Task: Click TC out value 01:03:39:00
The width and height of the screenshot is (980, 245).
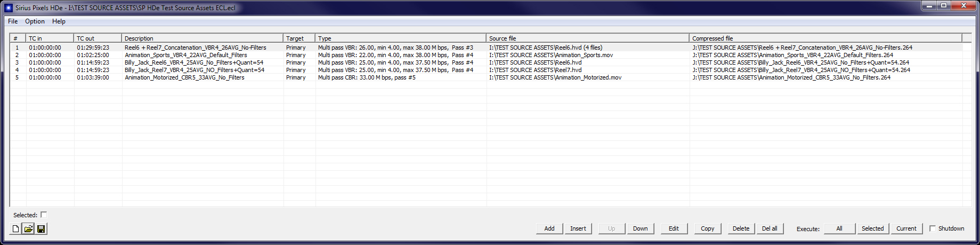Action: pyautogui.click(x=93, y=77)
